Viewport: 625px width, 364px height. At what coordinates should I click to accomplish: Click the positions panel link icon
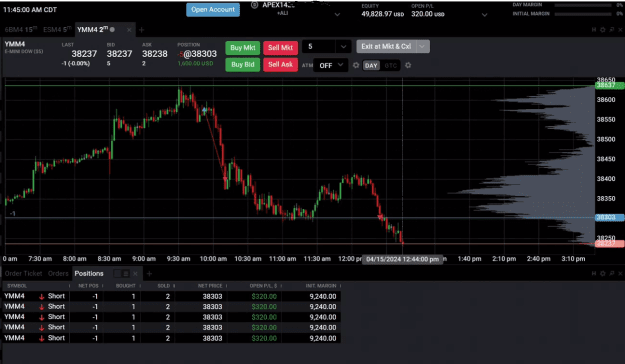(594, 273)
